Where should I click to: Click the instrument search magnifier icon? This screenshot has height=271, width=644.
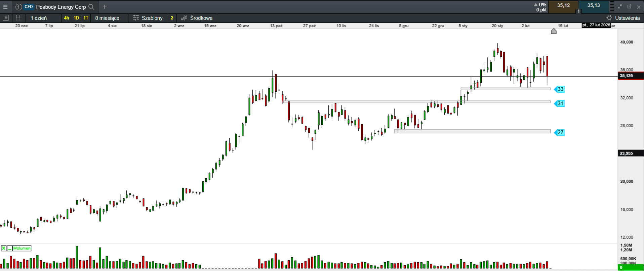[91, 7]
